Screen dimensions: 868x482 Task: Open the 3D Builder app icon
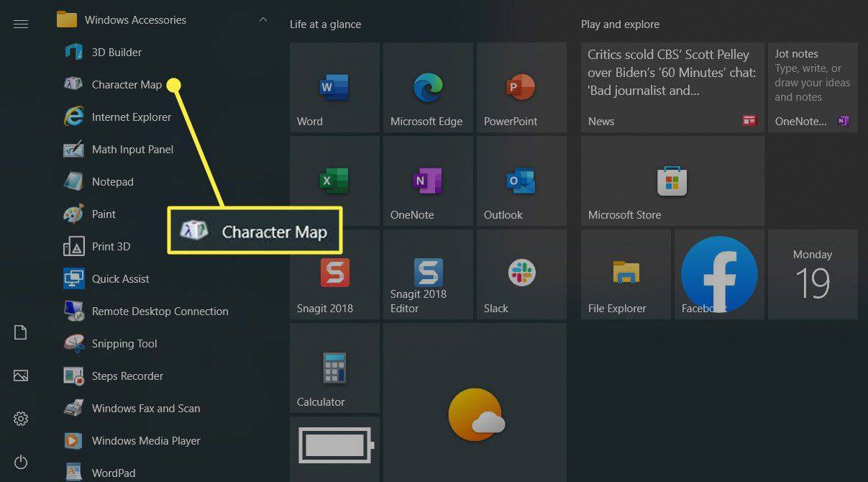[x=74, y=52]
